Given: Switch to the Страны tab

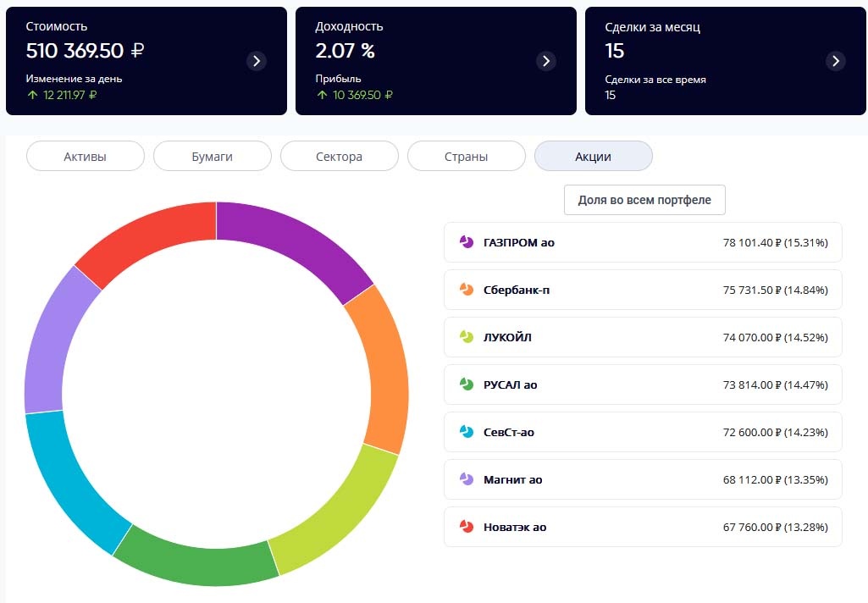Looking at the screenshot, I should coord(466,156).
